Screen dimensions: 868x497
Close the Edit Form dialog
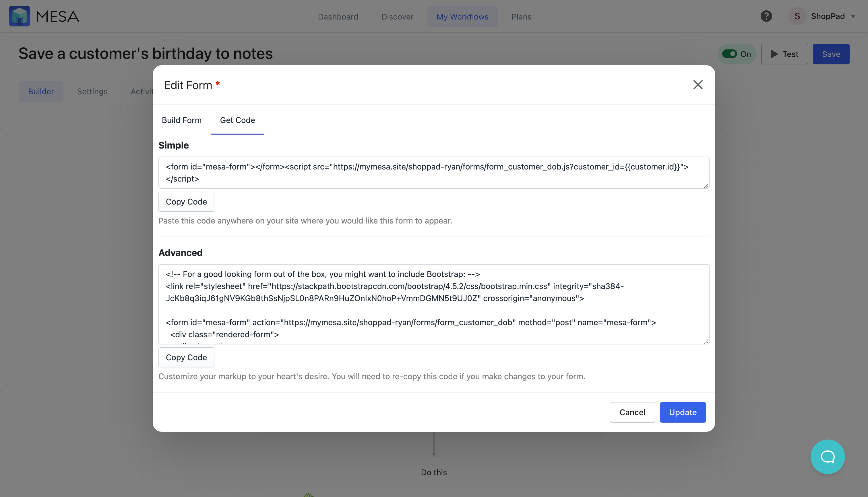(x=698, y=85)
